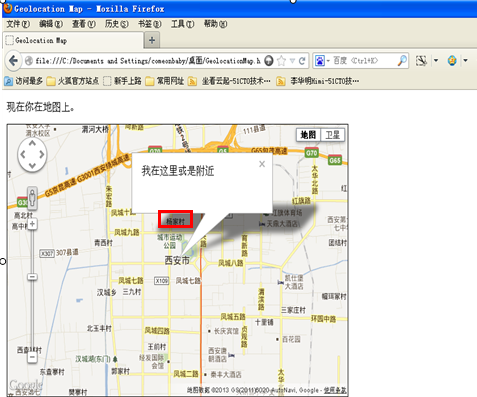Image resolution: width=477 pixels, height=397 pixels.
Task: Click the 长庆宾馆 map label
Action: pyautogui.click(x=226, y=331)
